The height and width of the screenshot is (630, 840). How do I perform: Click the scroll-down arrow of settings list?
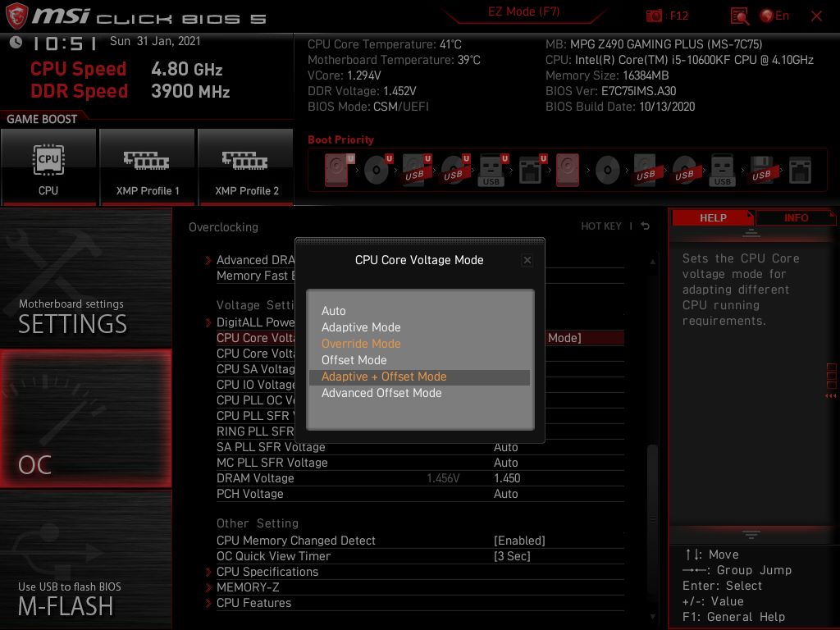pos(652,617)
